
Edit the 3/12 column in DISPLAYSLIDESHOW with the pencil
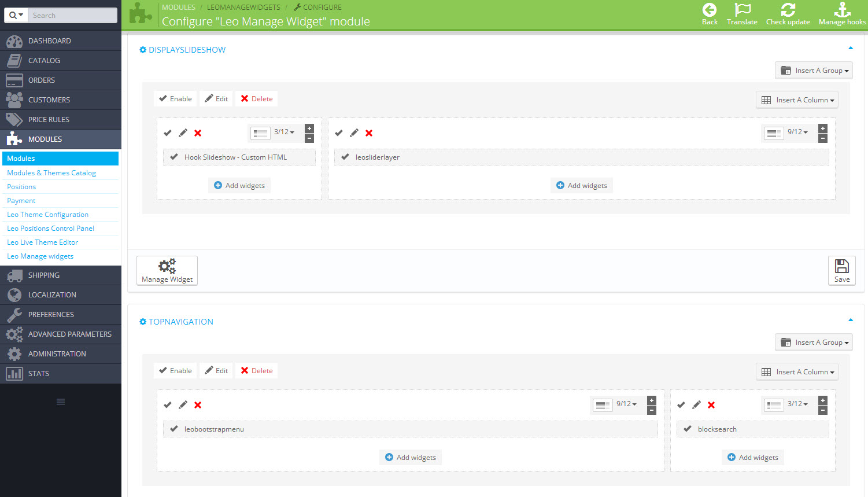coord(183,133)
